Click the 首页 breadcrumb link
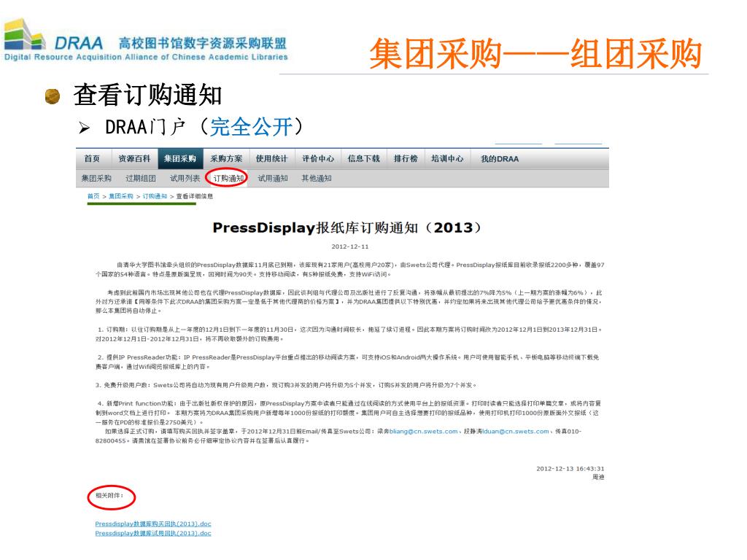 click(93, 196)
